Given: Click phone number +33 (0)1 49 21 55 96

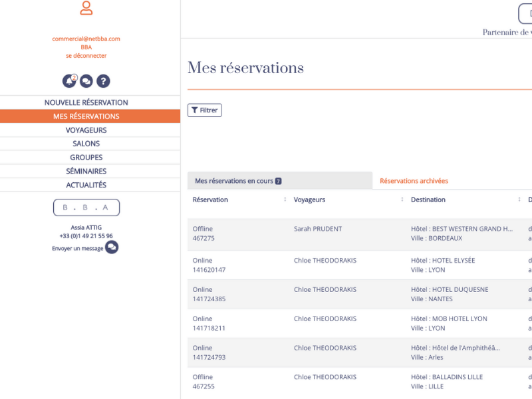Looking at the screenshot, I should pos(86,236).
